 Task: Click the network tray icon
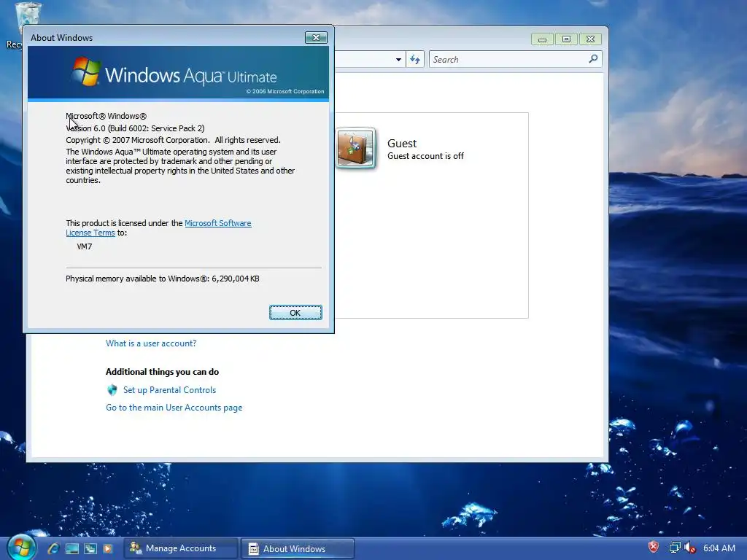tap(675, 548)
